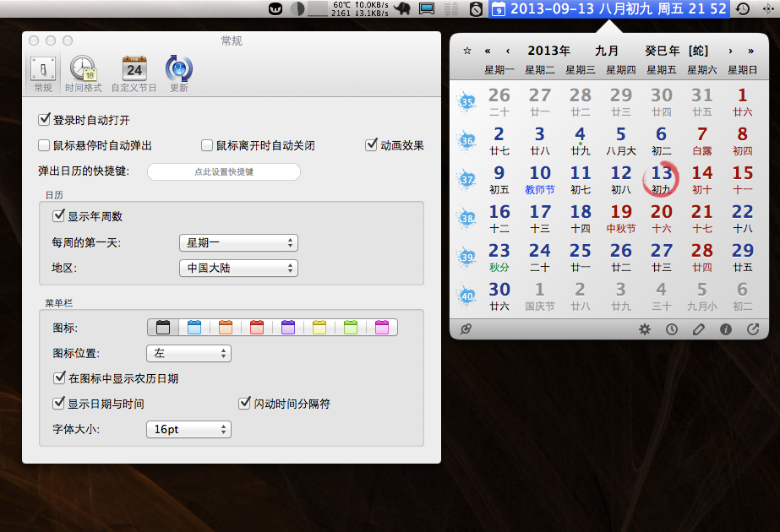
Task: Select the black calendar menu bar icon
Action: point(162,327)
